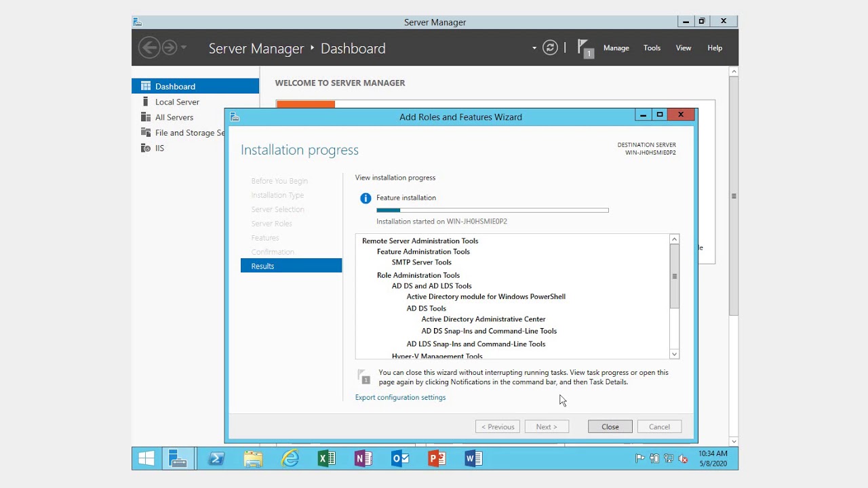Open the View menu
Image resolution: width=868 pixels, height=488 pixels.
[684, 48]
